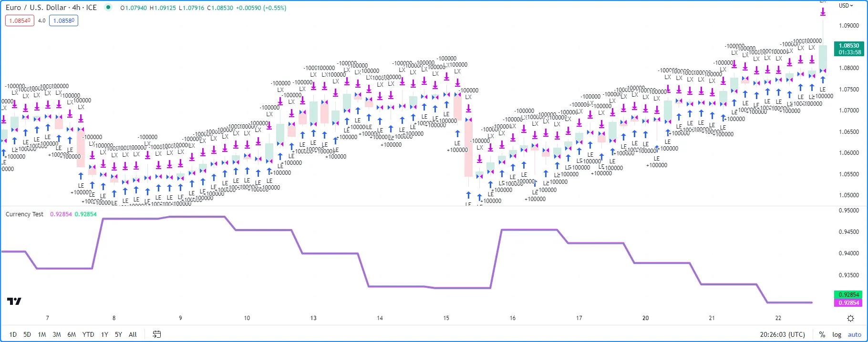Select the YTD date range

tap(88, 334)
